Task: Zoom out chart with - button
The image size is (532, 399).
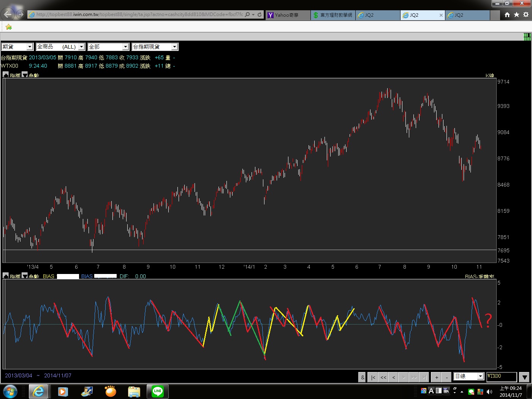Action: (447, 377)
